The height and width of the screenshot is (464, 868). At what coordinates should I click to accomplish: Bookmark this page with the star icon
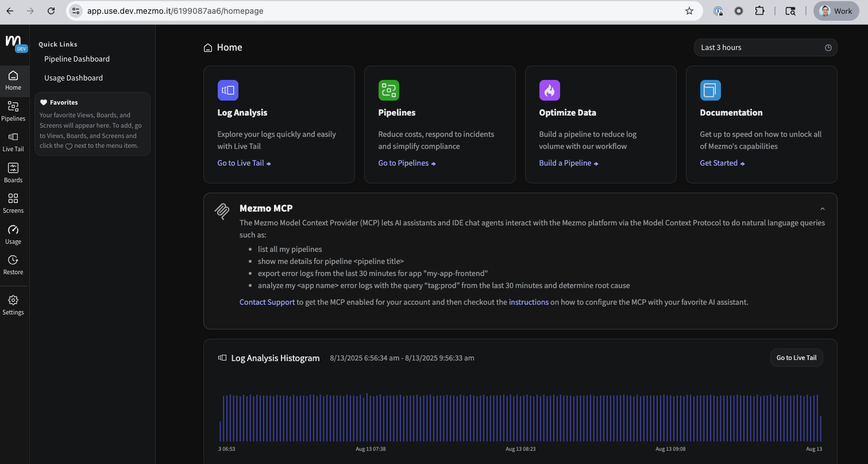(689, 11)
